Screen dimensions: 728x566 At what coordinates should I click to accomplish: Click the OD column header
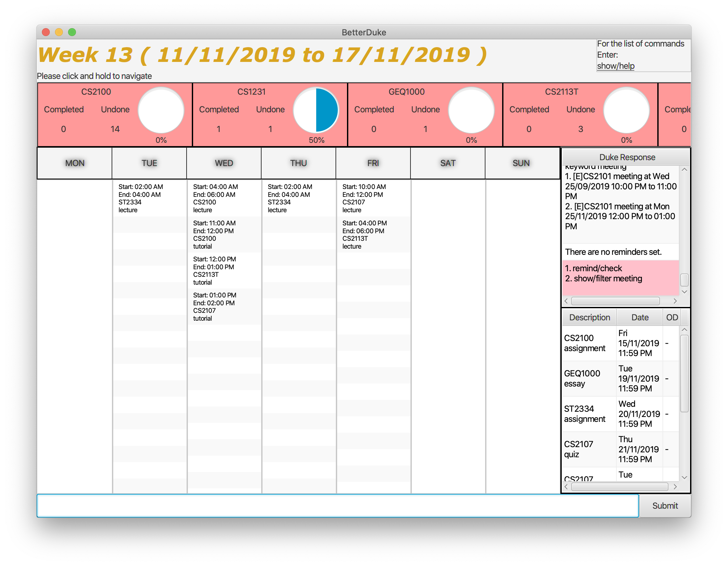pyautogui.click(x=672, y=317)
